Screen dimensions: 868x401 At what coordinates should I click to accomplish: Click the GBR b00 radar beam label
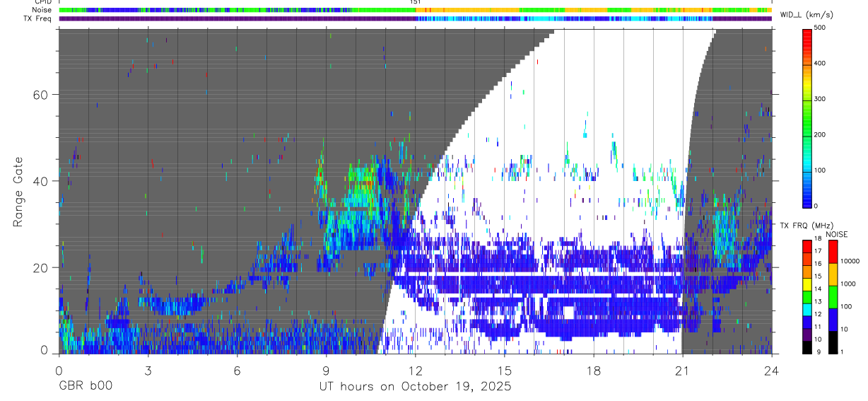[85, 386]
